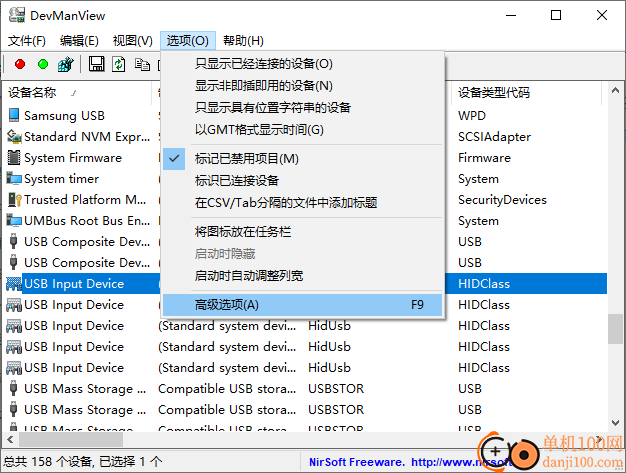Click the first USB Composite Device plug icon
Image resolution: width=626 pixels, height=473 pixels.
click(14, 241)
